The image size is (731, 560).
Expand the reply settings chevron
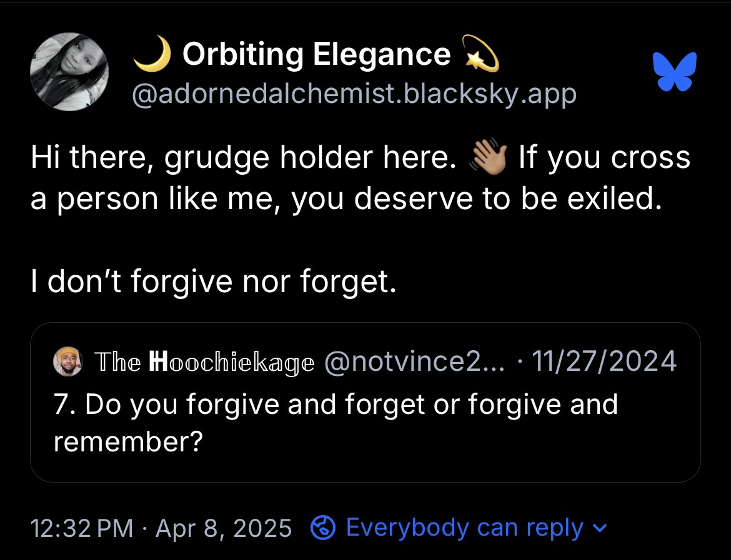[x=599, y=528]
